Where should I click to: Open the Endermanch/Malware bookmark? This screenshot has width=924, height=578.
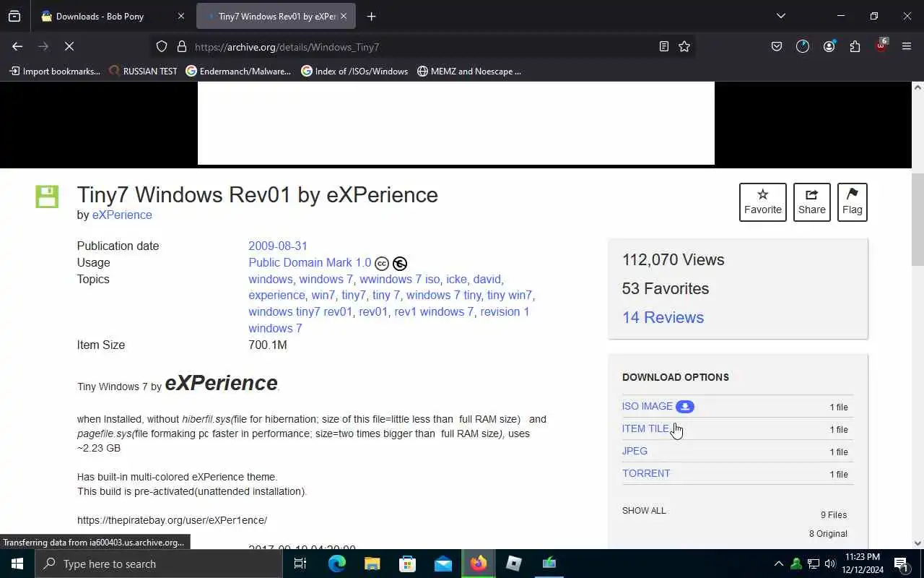[238, 72]
